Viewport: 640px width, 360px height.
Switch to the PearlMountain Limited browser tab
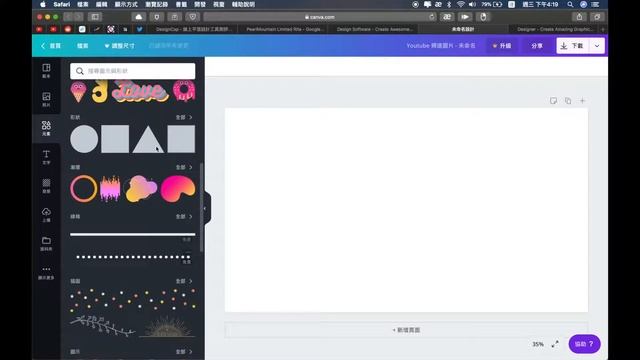284,29
